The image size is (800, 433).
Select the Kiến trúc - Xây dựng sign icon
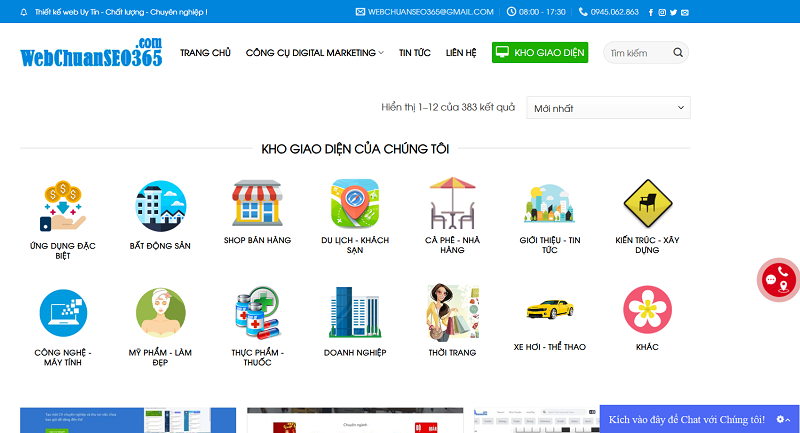coord(647,203)
